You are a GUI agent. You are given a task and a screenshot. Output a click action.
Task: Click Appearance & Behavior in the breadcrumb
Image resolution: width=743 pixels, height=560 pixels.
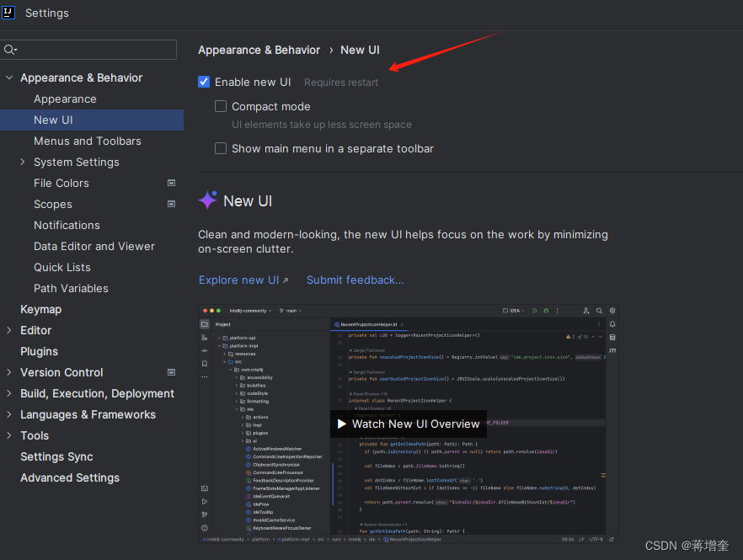259,50
